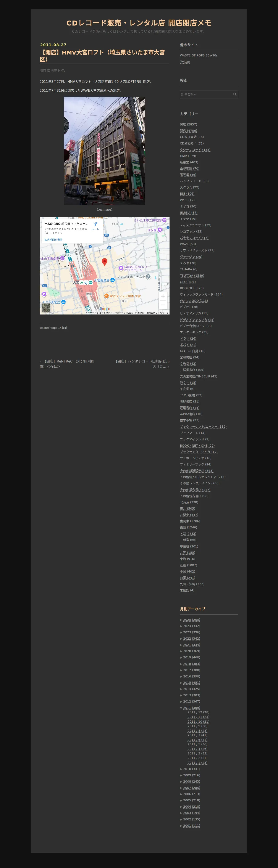Open the 2011 / 1 (23) archive
Viewport: 278px width, 868px height.
coord(197,762)
